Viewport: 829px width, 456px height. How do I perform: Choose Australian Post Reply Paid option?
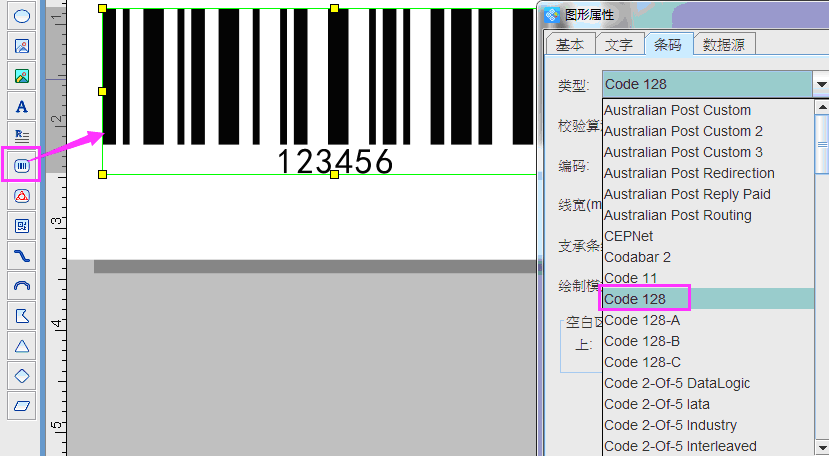click(708, 194)
